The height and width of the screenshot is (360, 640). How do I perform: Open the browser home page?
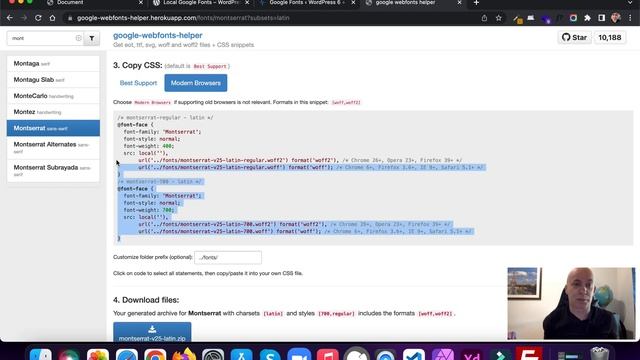[52, 18]
